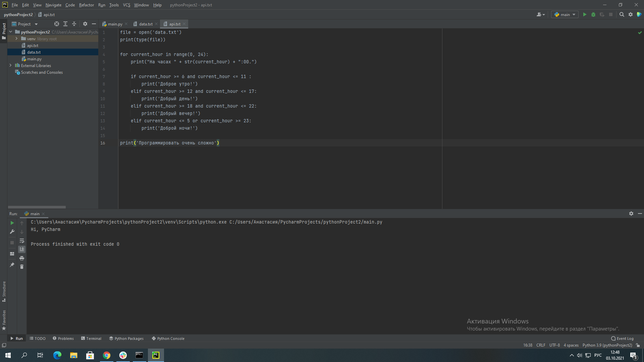Screen dimensions: 644x362
Task: Open Run panel settings gear
Action: click(x=631, y=214)
